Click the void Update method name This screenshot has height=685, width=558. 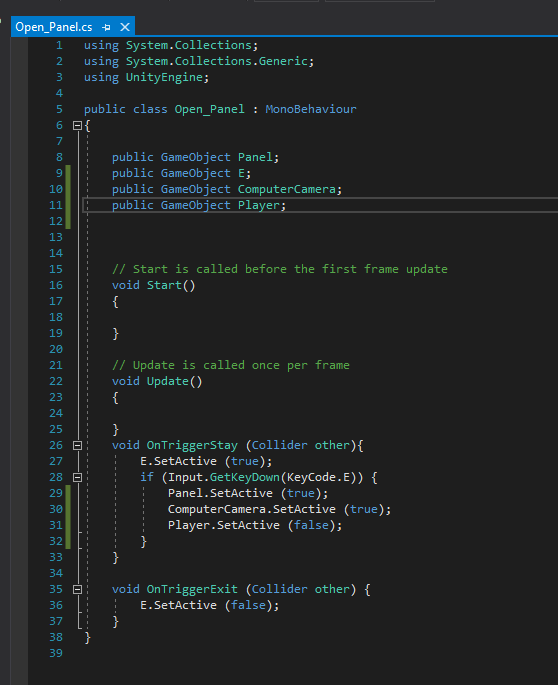click(x=168, y=381)
